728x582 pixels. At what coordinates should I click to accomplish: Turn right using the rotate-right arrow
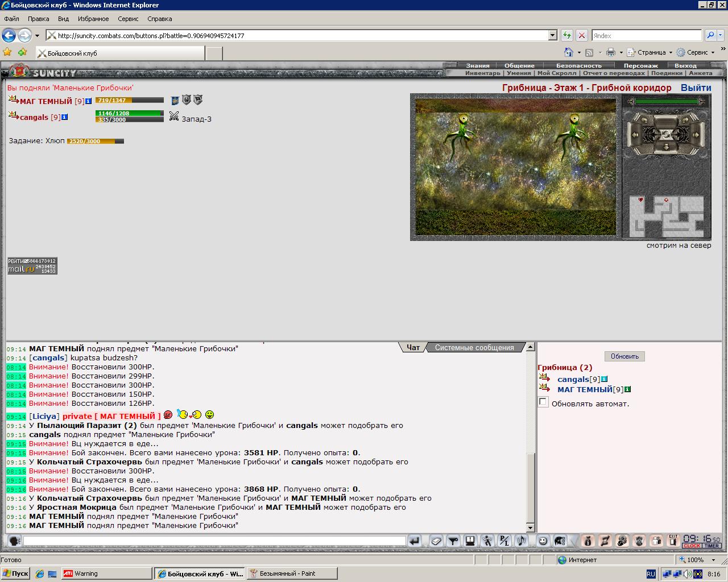click(x=685, y=120)
